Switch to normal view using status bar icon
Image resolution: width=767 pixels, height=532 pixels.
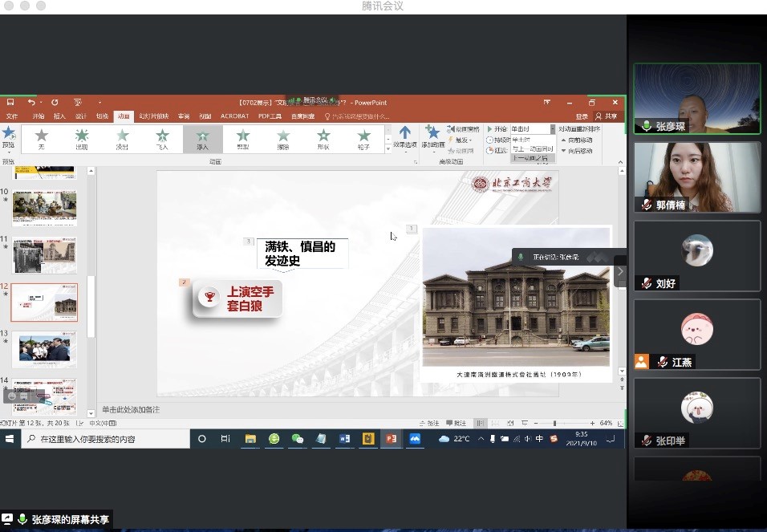click(x=480, y=423)
